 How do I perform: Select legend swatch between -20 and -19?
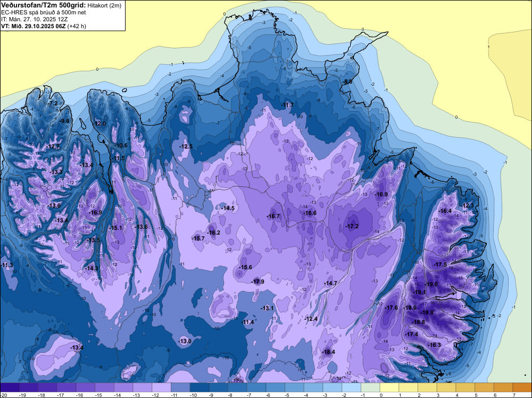(x=10, y=387)
